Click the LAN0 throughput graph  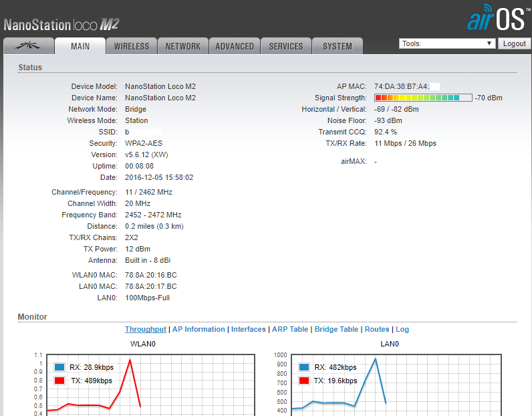[x=396, y=385]
